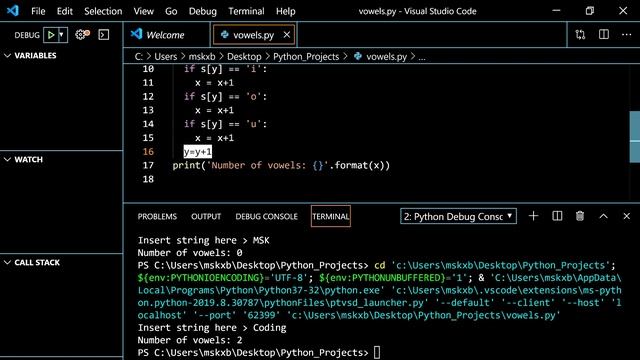This screenshot has width=640, height=360.
Task: Click the C: breadcrumb root segment
Action: (139, 57)
